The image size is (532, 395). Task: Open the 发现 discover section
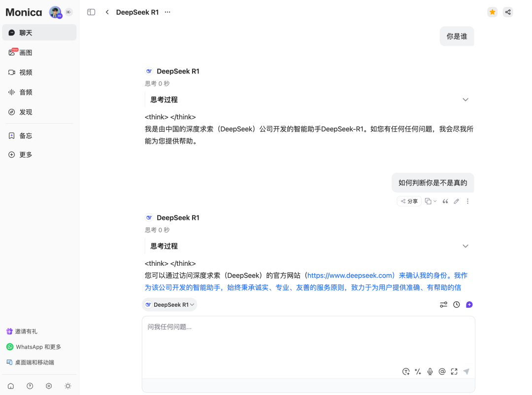[39, 112]
